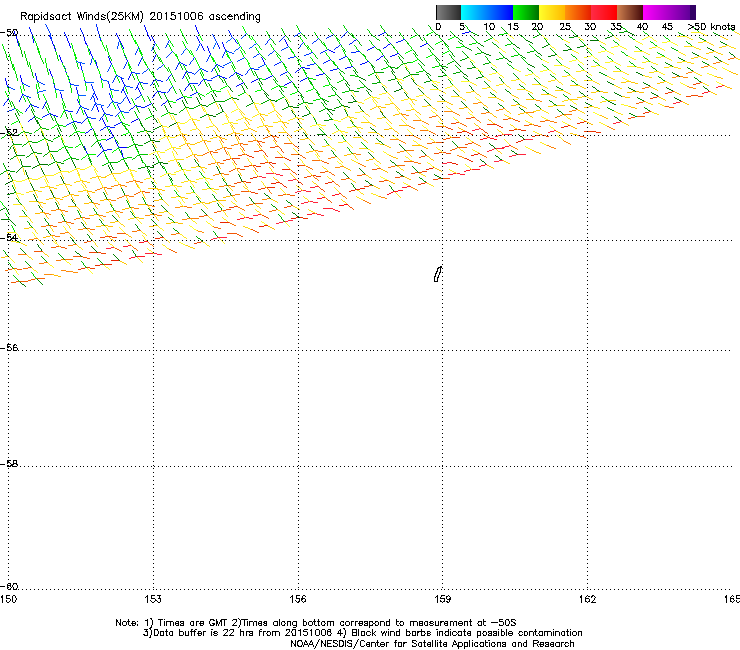The image size is (740, 650).
Task: Click the -60 latitude axis label
Action: [9, 586]
